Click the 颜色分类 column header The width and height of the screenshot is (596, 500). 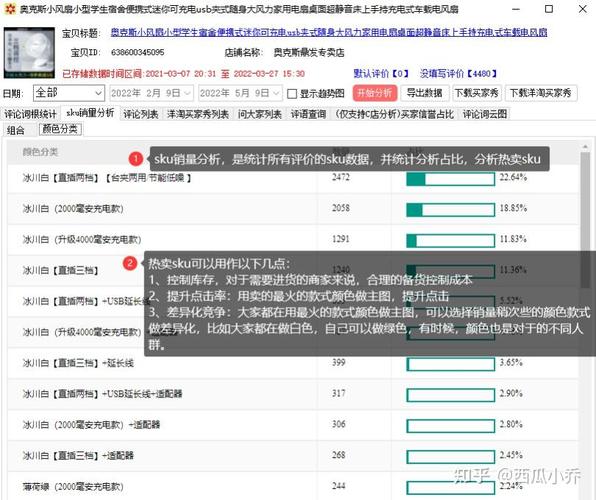(40, 152)
